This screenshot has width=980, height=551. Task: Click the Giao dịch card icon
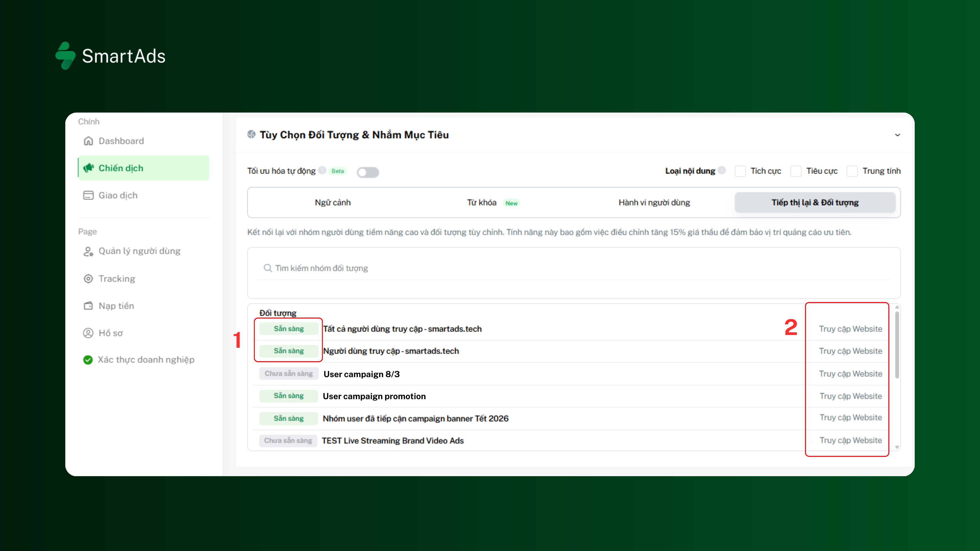(x=88, y=195)
